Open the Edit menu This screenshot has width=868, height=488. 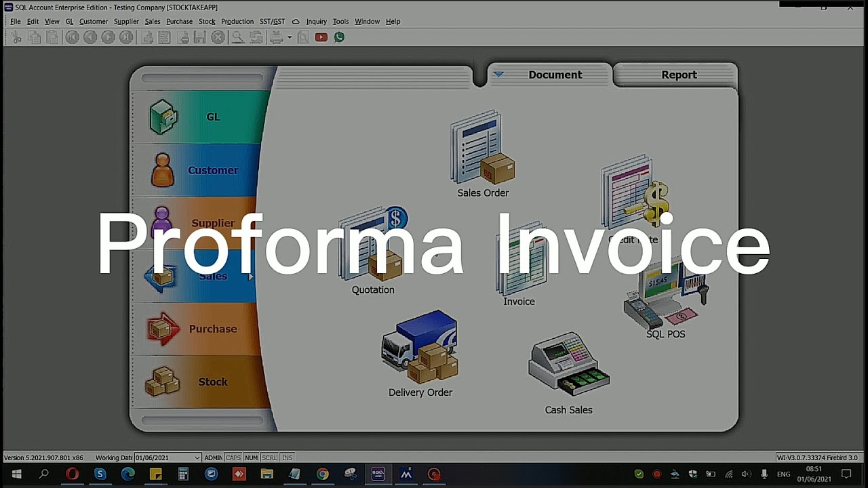[33, 22]
